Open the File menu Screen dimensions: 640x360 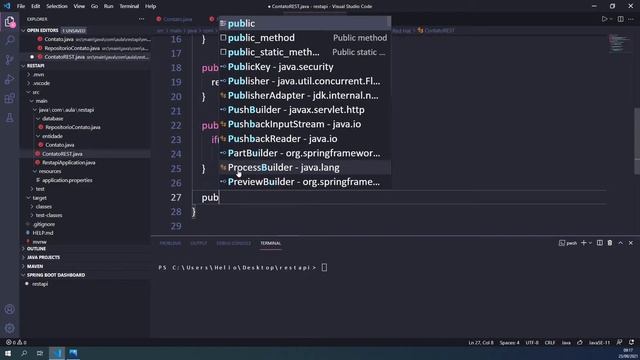pos(21,6)
